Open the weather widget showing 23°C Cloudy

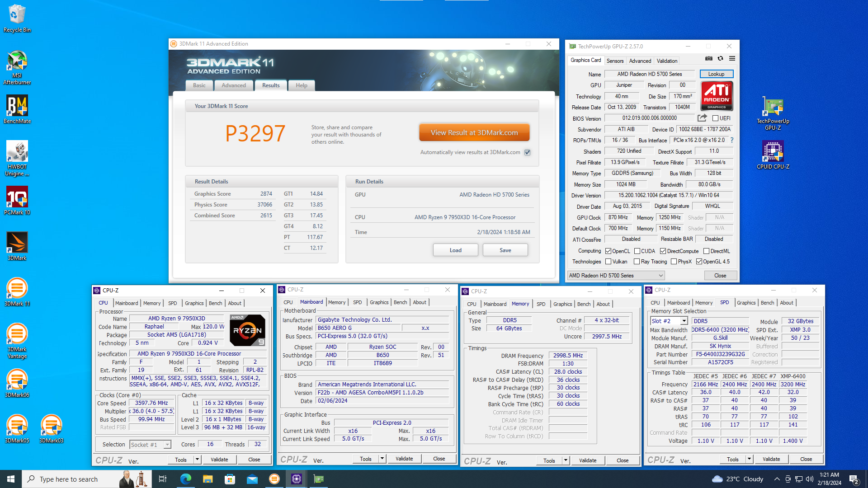click(x=738, y=479)
